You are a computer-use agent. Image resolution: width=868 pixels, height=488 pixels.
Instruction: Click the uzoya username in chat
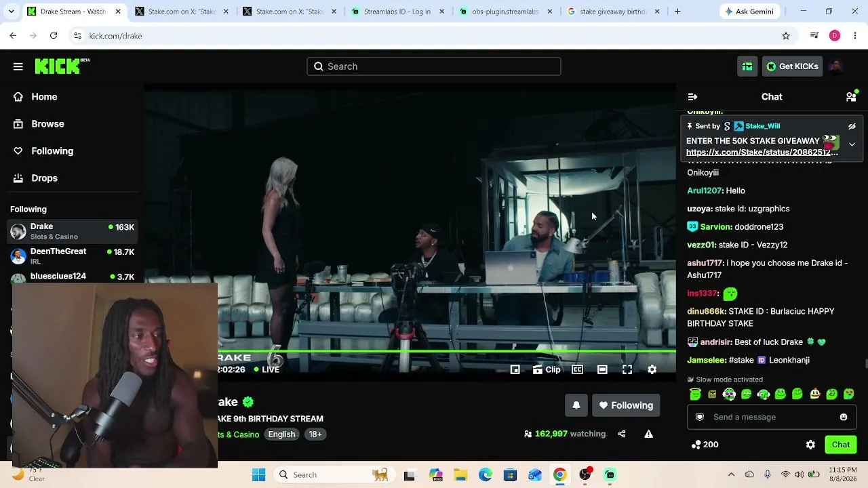point(699,209)
